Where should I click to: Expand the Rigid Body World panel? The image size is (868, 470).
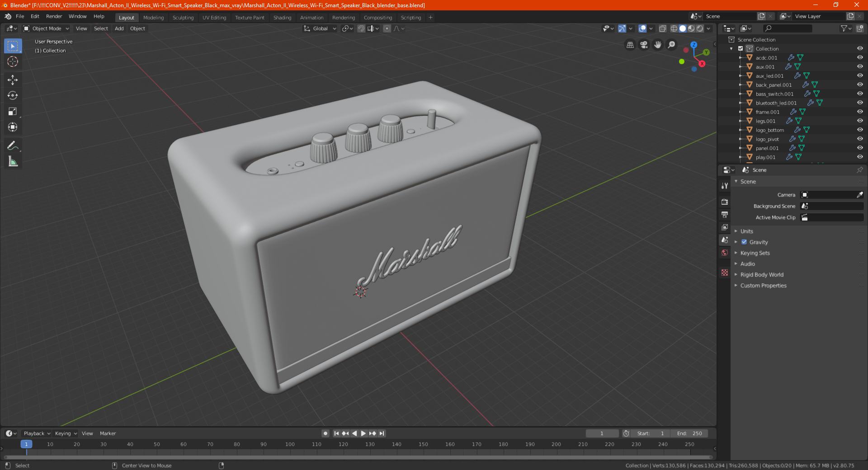pos(761,274)
